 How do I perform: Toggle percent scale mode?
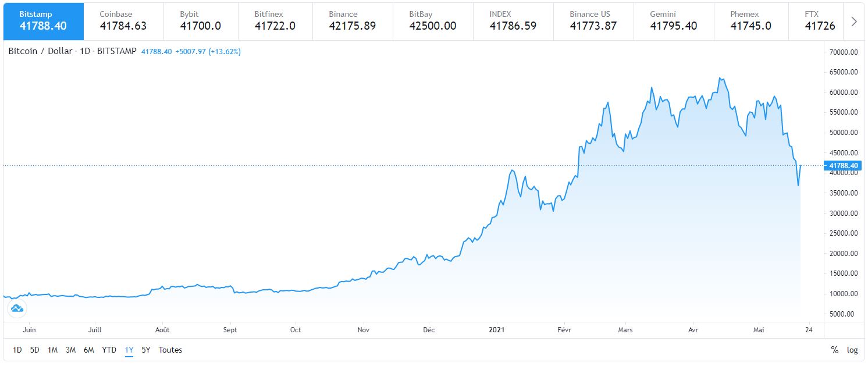(835, 350)
